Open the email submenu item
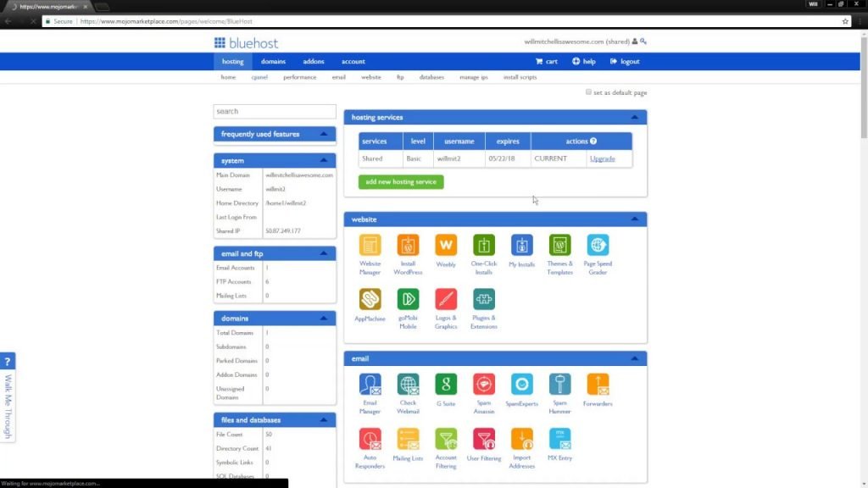868x488 pixels. pyautogui.click(x=339, y=77)
